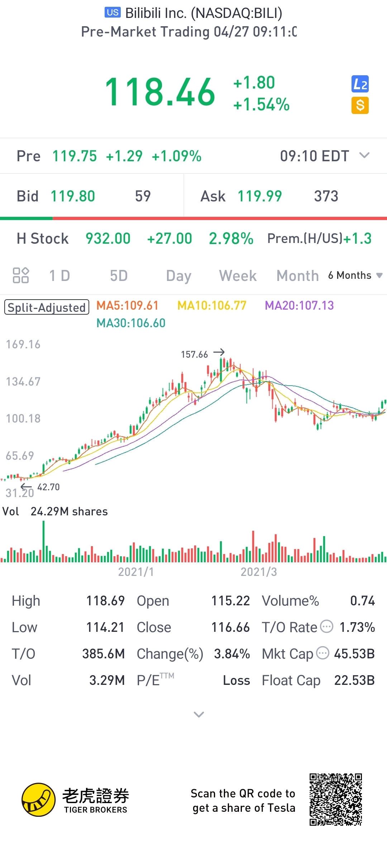Tap the MA20:107.13 indicator label

(x=299, y=305)
